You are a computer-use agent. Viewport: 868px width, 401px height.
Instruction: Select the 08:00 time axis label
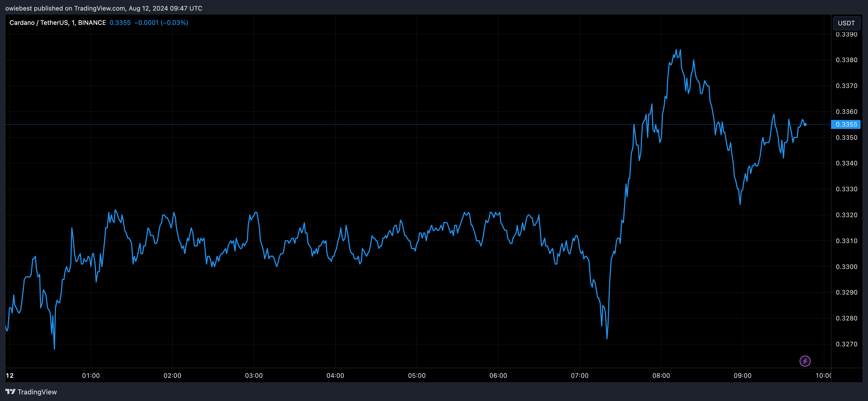click(x=661, y=375)
